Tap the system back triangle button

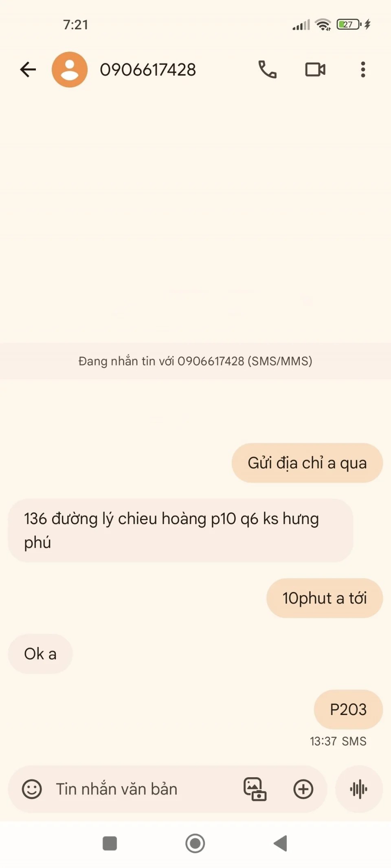click(x=281, y=844)
